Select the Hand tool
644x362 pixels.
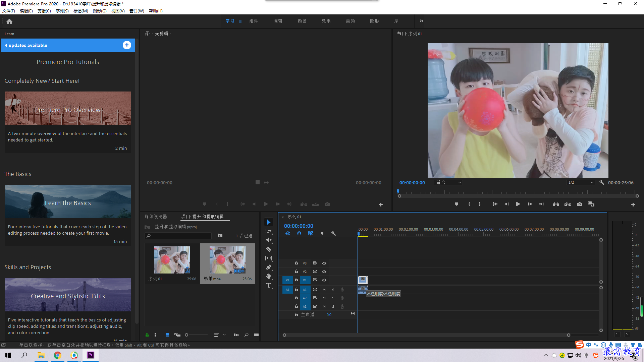point(269,276)
